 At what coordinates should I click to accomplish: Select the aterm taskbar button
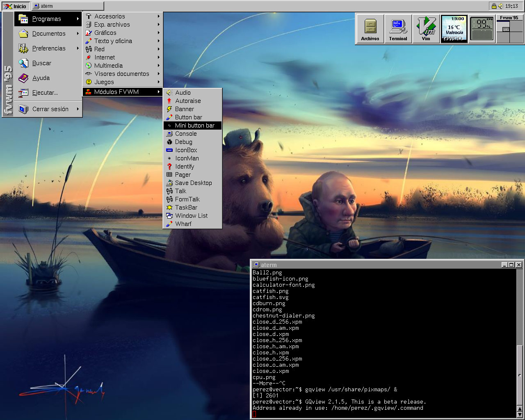68,6
